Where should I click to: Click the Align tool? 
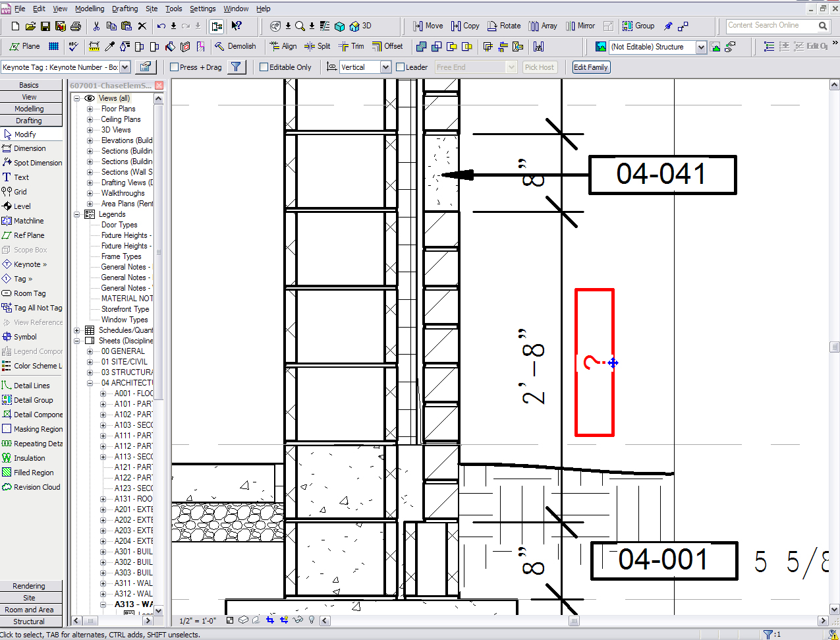click(283, 46)
